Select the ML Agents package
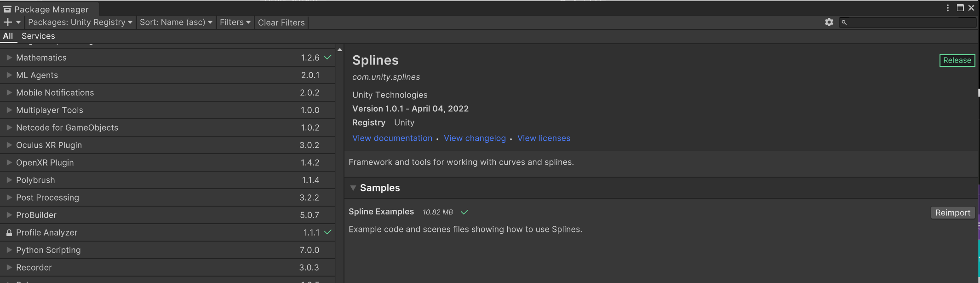 point(167,75)
